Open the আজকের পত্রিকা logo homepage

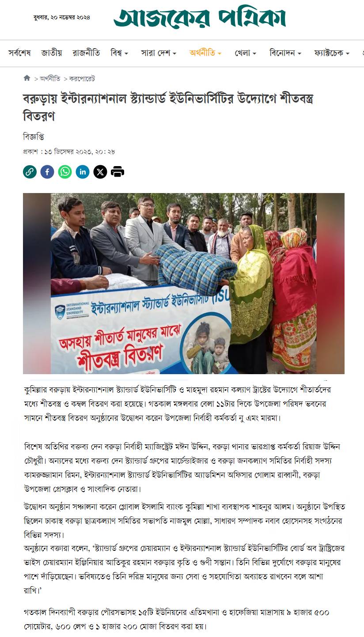[200, 18]
